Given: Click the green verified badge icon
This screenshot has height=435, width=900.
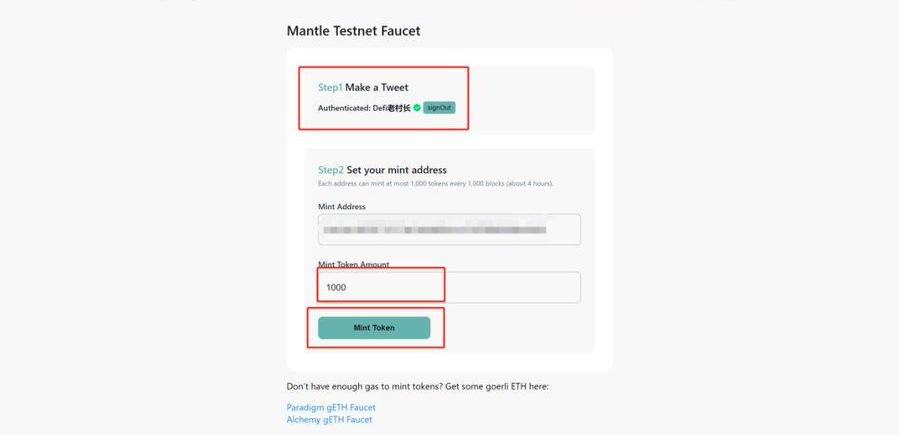Looking at the screenshot, I should (417, 107).
